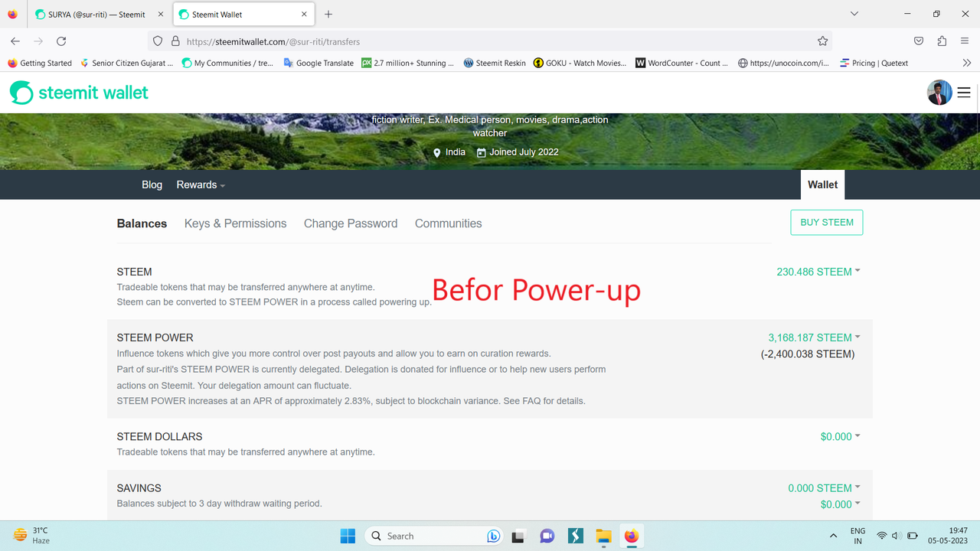Screen dimensions: 980x551
Task: Show more bookmarks with the overflow chevron
Action: point(966,63)
